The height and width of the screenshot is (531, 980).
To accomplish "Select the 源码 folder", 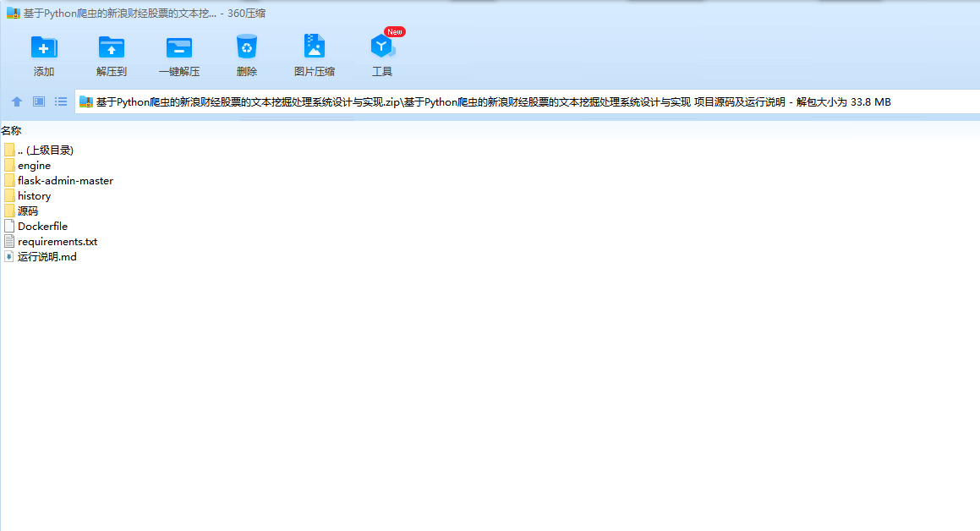I will (x=21, y=211).
